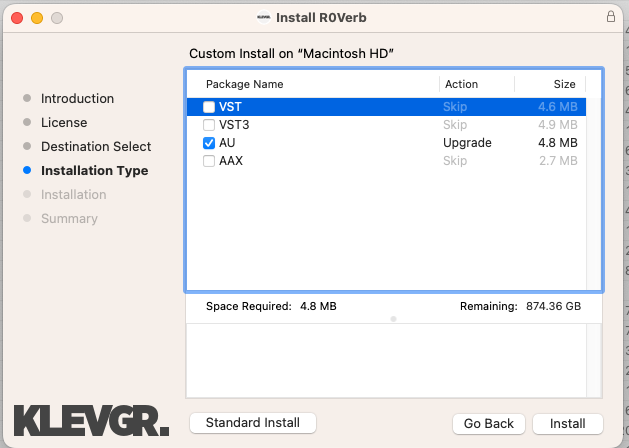Click the Space Required value
This screenshot has width=629, height=448.
(318, 306)
